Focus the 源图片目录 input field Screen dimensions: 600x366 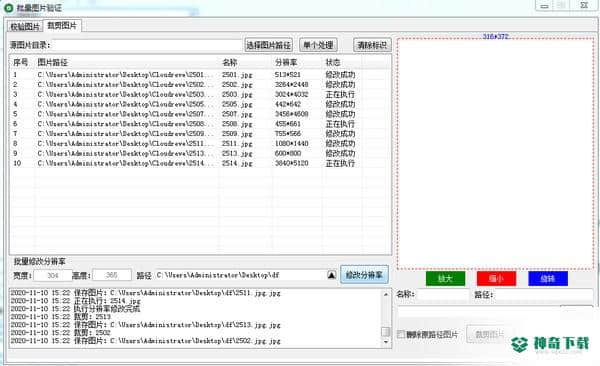[x=147, y=45]
